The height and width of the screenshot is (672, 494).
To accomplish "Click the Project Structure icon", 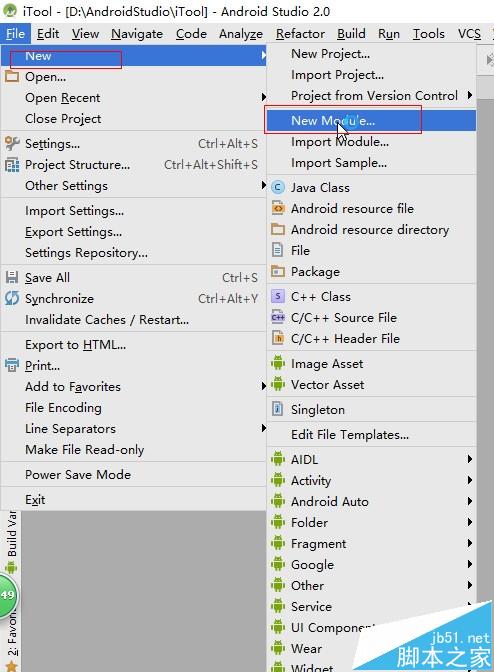I will pos(12,165).
